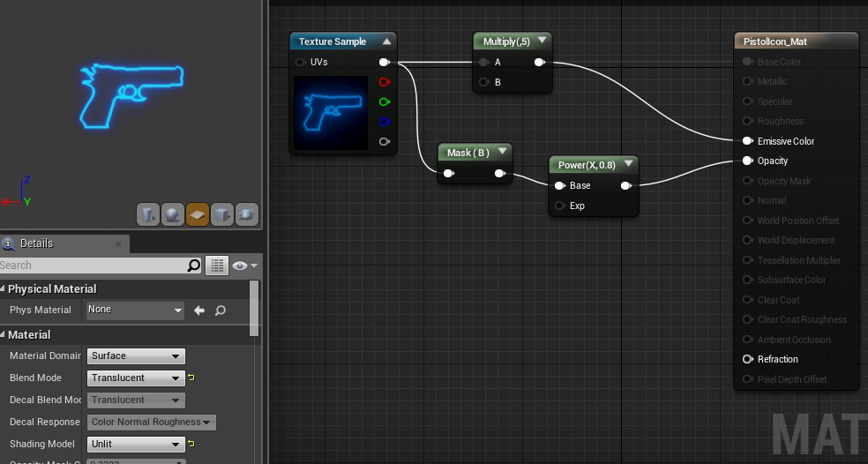
Task: Reset Blend Mode to default yellow arrow
Action: pyautogui.click(x=191, y=378)
